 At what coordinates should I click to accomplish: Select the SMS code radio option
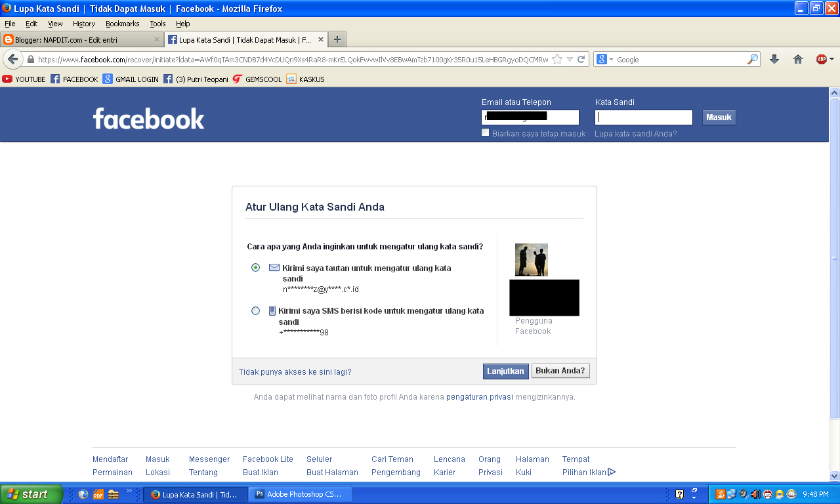click(x=255, y=311)
